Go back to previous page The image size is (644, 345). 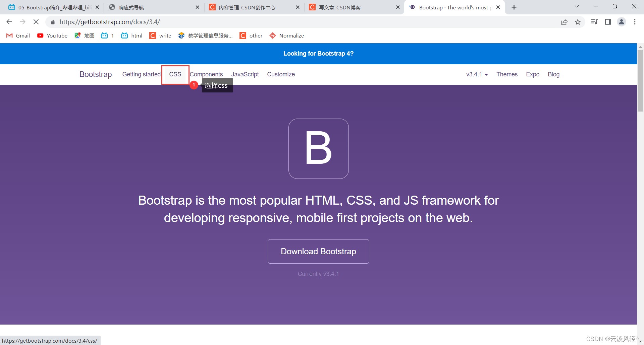coord(9,22)
